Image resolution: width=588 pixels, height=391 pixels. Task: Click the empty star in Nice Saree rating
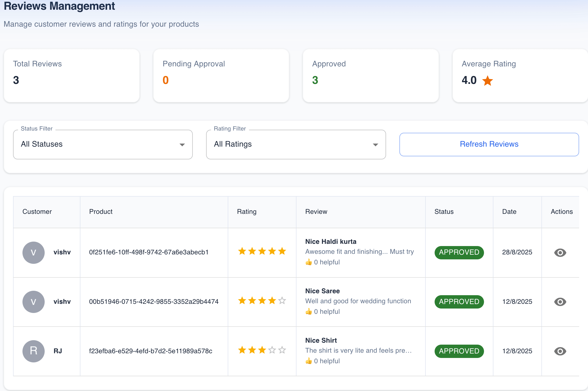click(282, 300)
